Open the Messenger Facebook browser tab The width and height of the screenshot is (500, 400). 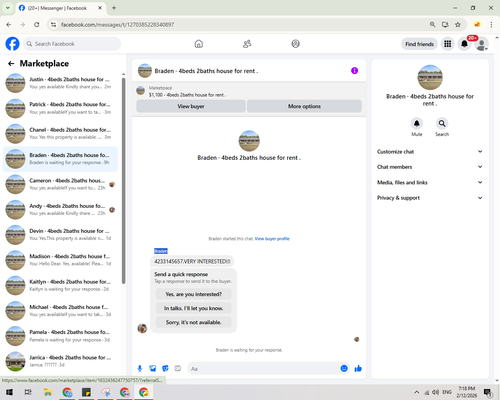(x=61, y=8)
